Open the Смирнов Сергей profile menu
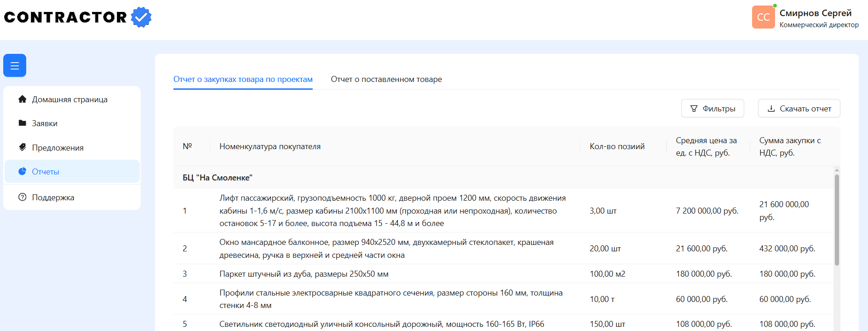The height and width of the screenshot is (331, 868). tap(815, 13)
